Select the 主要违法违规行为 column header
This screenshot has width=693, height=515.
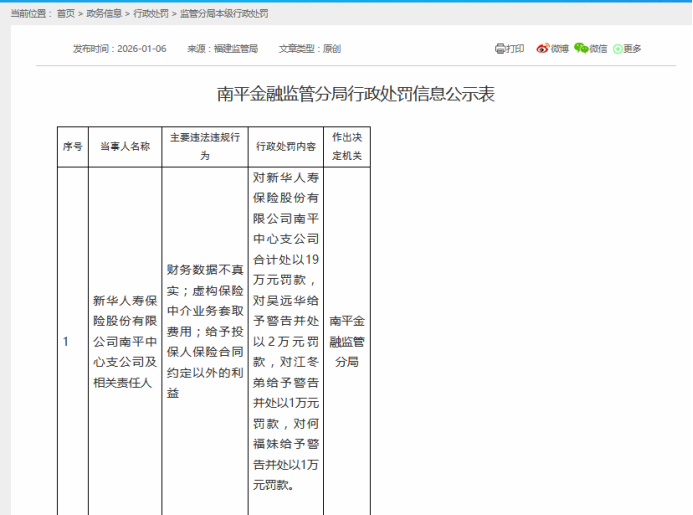[x=205, y=147]
